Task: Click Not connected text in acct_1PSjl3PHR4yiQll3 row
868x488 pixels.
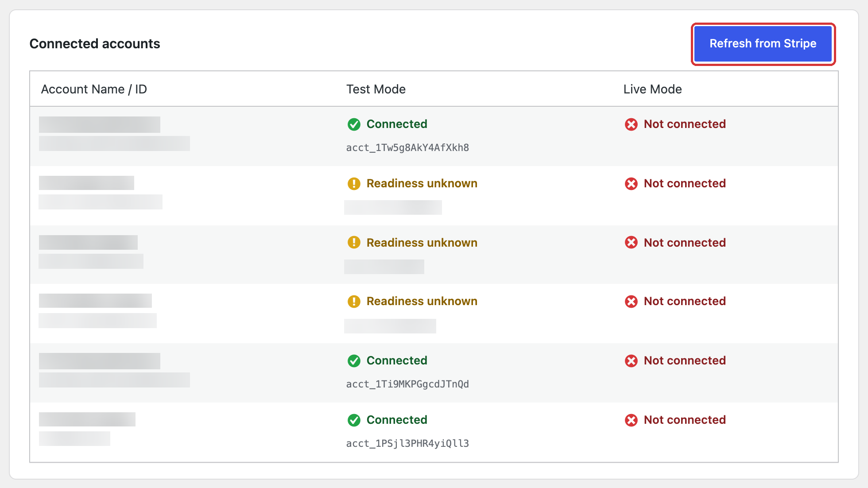Action: pos(685,420)
